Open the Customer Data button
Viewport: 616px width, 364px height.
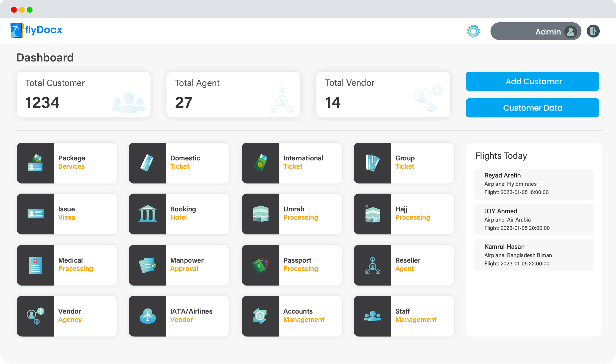coord(532,108)
